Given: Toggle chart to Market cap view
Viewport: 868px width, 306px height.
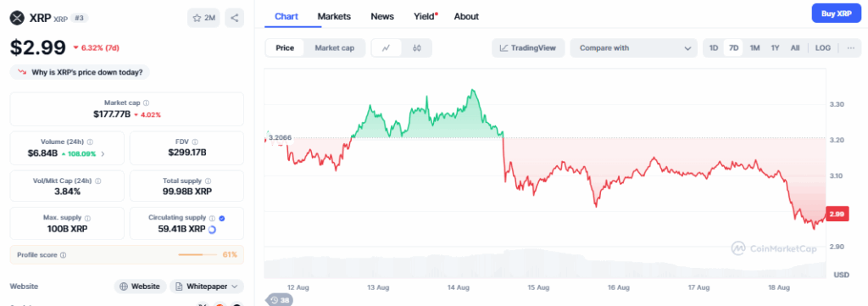Looking at the screenshot, I should (334, 48).
